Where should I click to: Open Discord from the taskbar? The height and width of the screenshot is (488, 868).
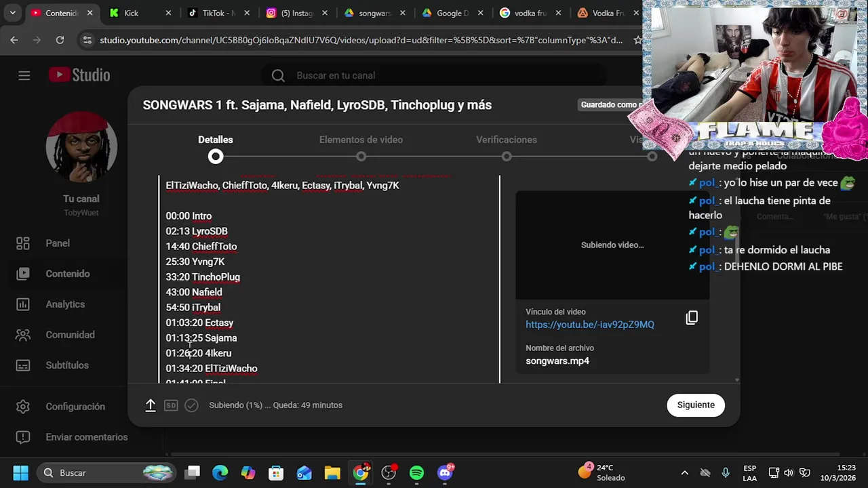[446, 472]
